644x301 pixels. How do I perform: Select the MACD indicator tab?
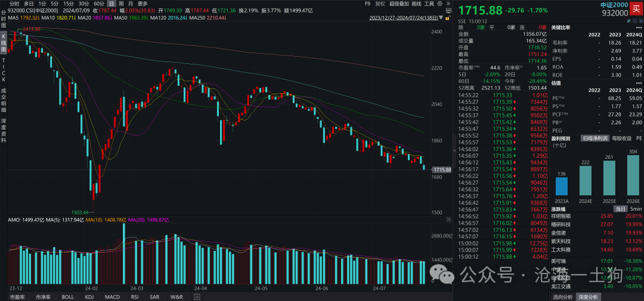click(112, 296)
